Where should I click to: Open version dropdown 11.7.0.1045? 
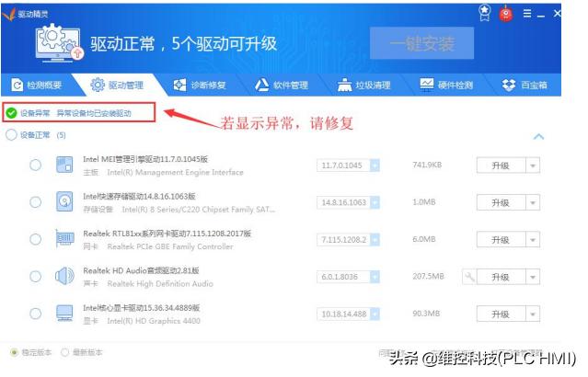[x=375, y=166]
